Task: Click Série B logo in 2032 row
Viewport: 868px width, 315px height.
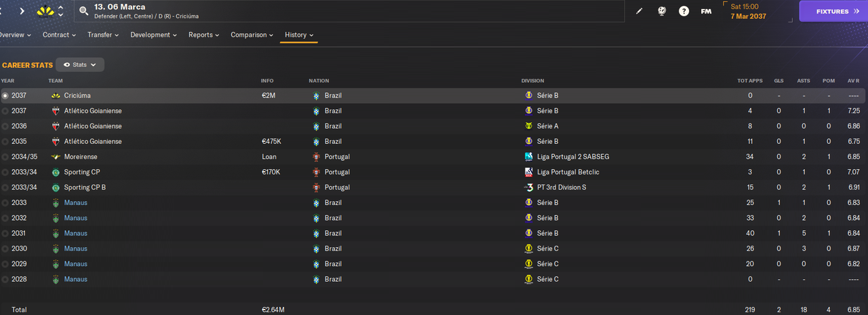Action: [529, 218]
